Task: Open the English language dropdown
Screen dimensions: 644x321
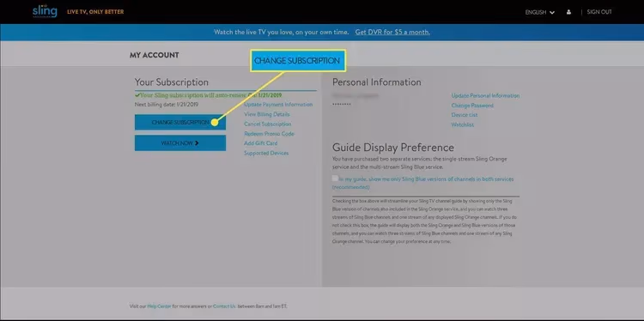Action: [540, 12]
